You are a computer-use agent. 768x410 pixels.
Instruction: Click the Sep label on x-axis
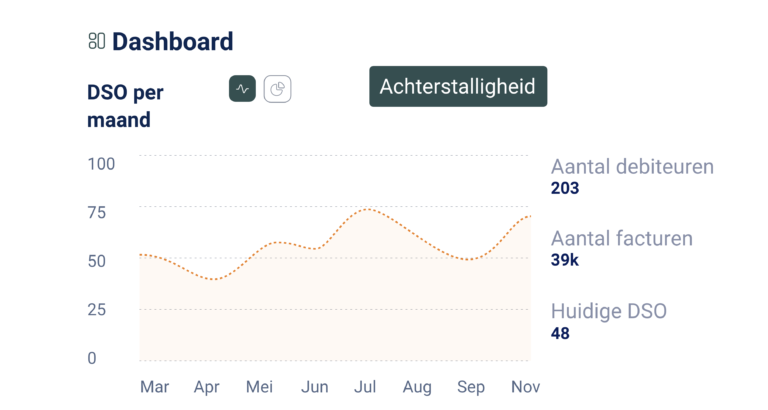tap(470, 387)
